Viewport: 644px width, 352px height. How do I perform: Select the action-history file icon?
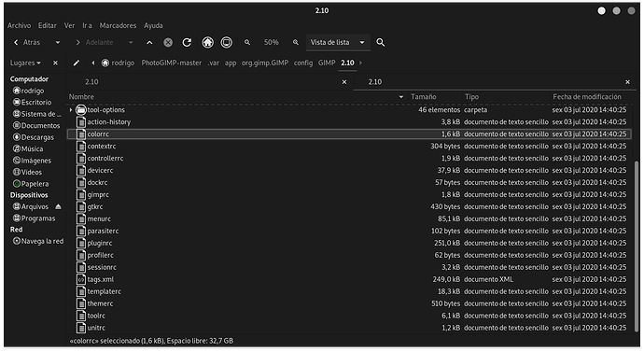point(81,122)
